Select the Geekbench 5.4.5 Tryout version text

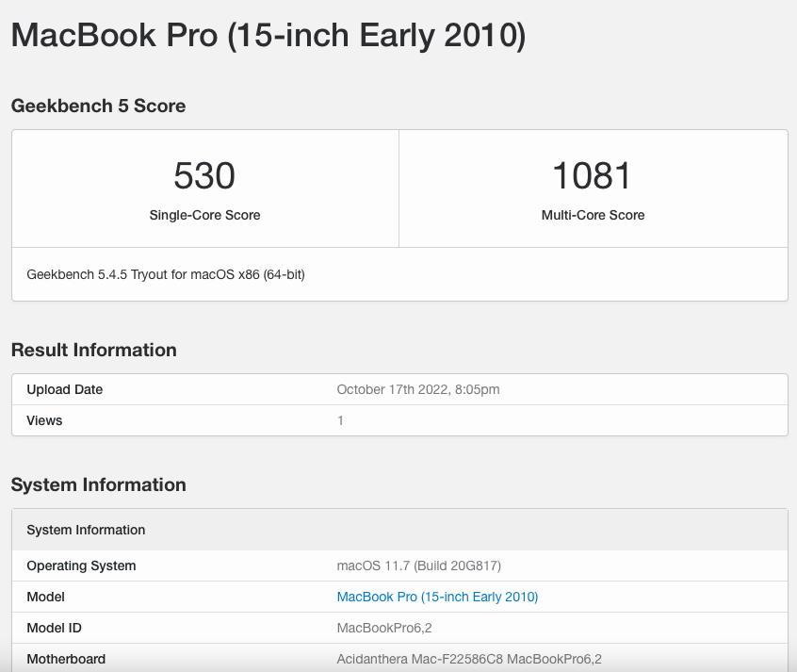(166, 274)
